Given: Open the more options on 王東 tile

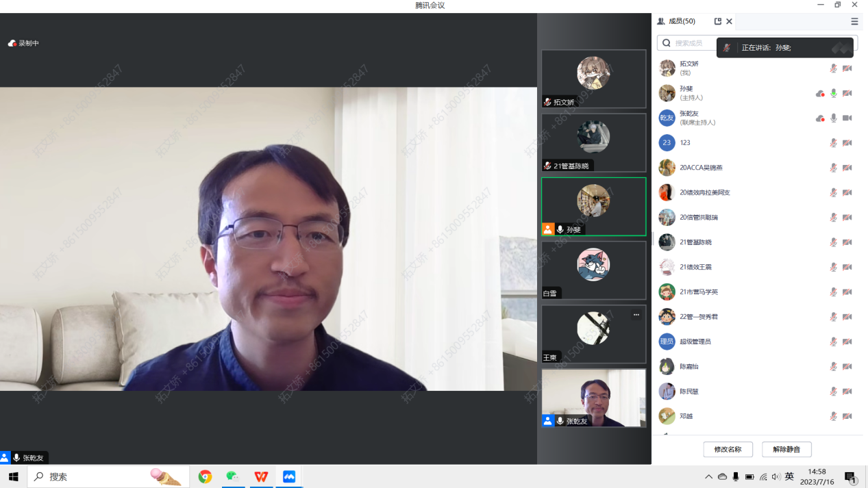Looking at the screenshot, I should tap(636, 315).
